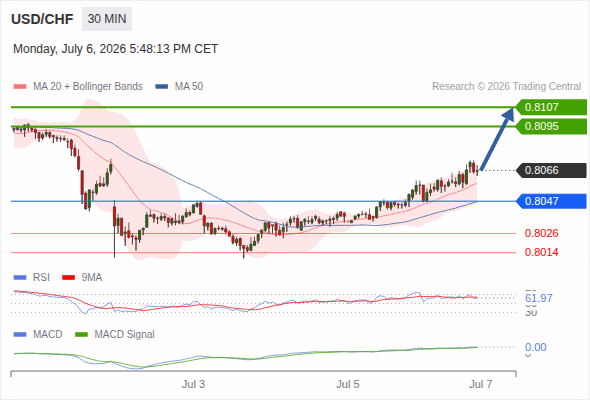Click the MACD value 0.00 label
Image resolution: width=590 pixels, height=400 pixels.
pos(535,347)
